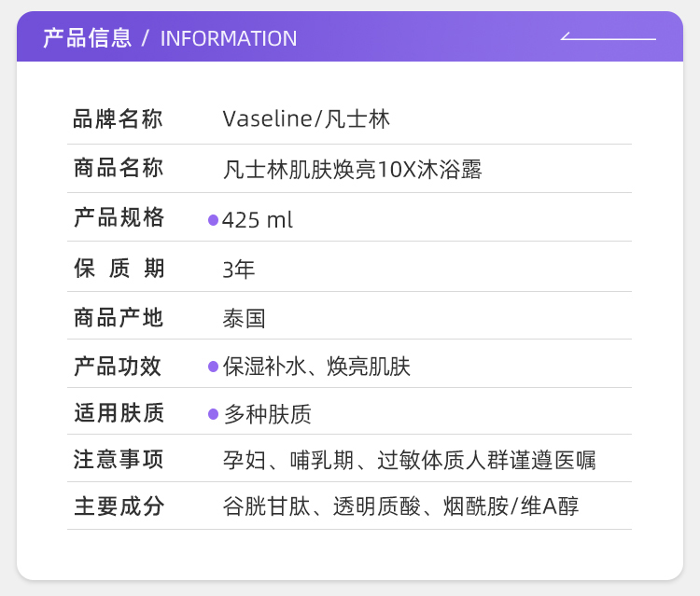The width and height of the screenshot is (700, 596).
Task: Click the "注意事项" precautions label
Action: pos(119,459)
